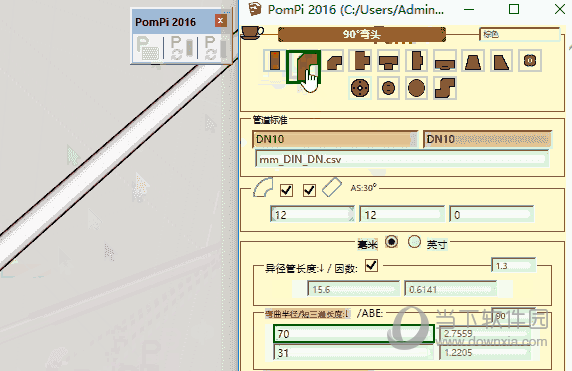572x371 pixels.
Task: Click first P icon in floating PomPi toolbar
Action: click(x=147, y=48)
